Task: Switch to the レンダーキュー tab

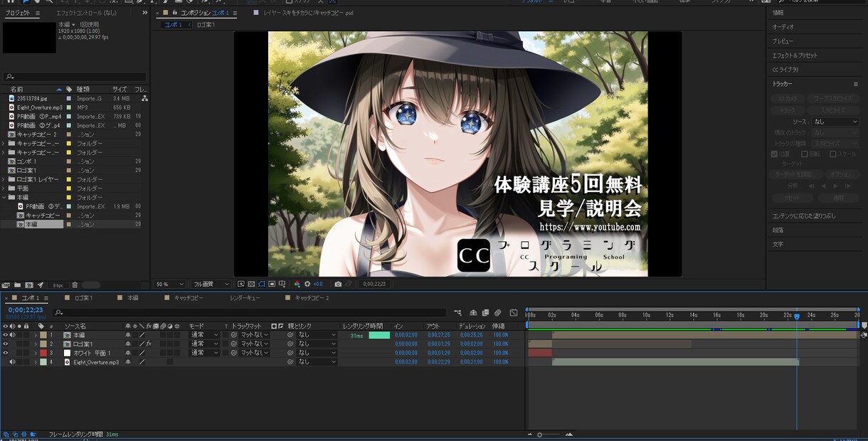Action: click(x=245, y=298)
